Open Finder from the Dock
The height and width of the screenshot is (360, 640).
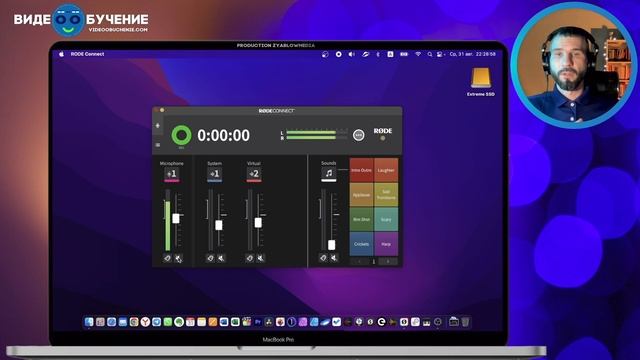point(89,322)
